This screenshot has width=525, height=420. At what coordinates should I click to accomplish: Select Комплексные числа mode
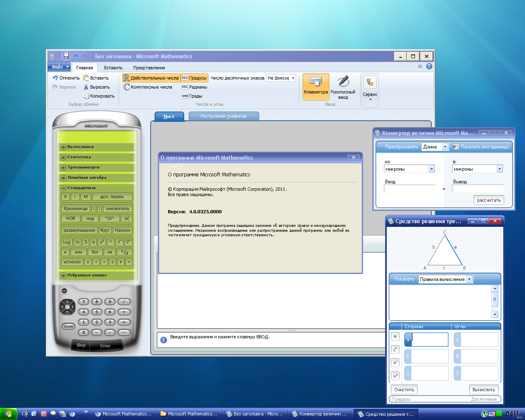click(x=148, y=87)
